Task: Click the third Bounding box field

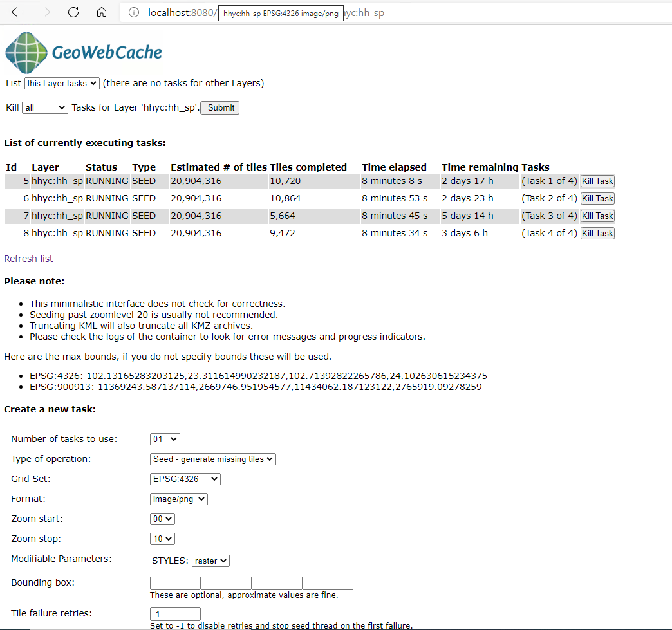Action: pyautogui.click(x=277, y=583)
